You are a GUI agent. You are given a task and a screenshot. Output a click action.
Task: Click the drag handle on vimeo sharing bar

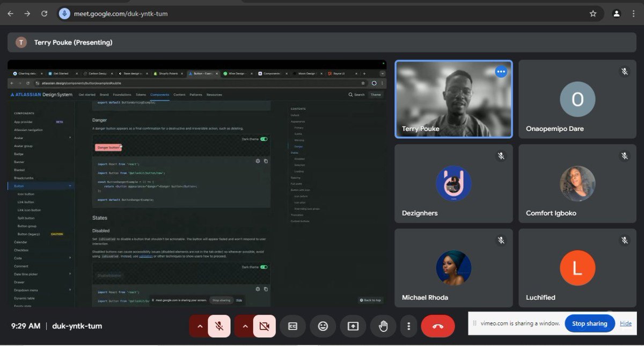point(475,323)
